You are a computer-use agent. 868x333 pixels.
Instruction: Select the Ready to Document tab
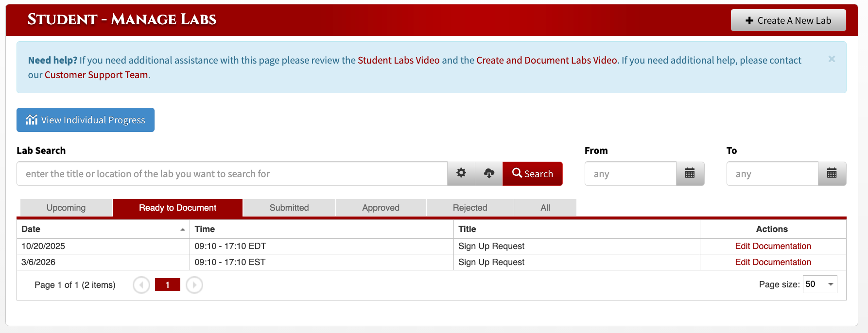point(178,208)
